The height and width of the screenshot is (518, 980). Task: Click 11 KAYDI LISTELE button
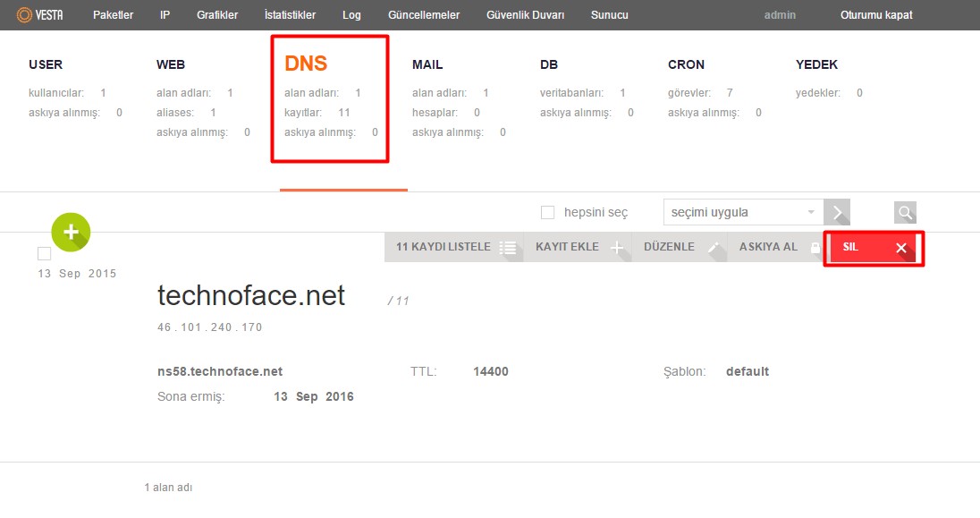tap(453, 247)
